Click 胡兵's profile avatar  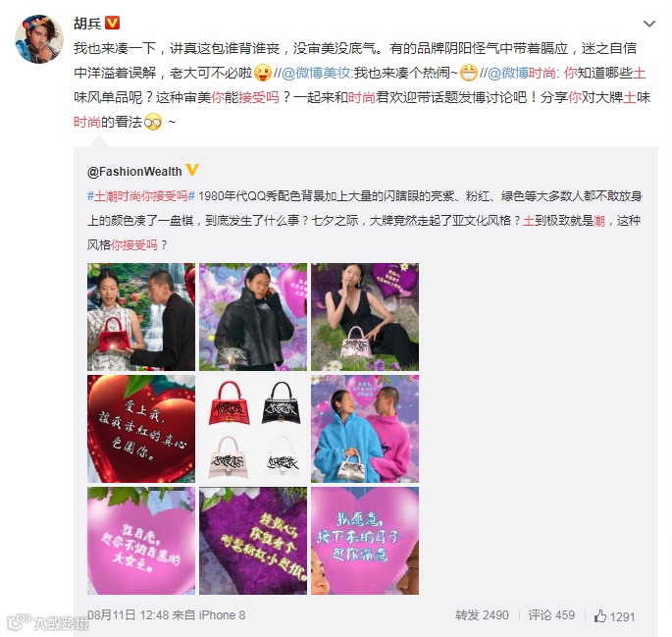(39, 38)
